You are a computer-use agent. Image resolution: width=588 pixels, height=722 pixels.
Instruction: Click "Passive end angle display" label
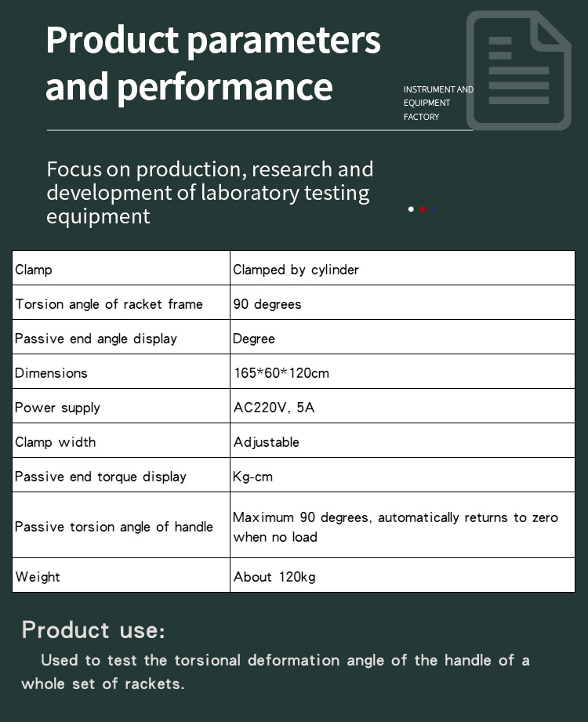coord(96,339)
